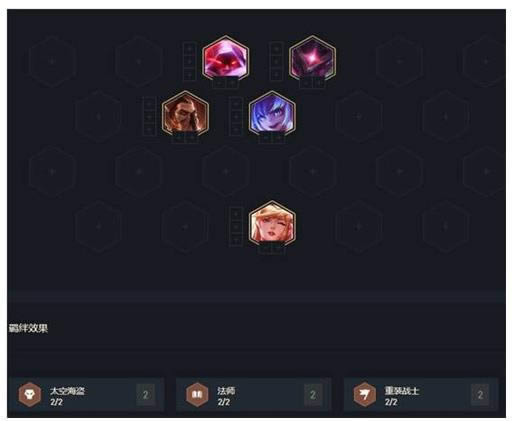Add an item in top slot beside blonde champion
Viewport: 516px width, 421px height.
click(x=236, y=213)
